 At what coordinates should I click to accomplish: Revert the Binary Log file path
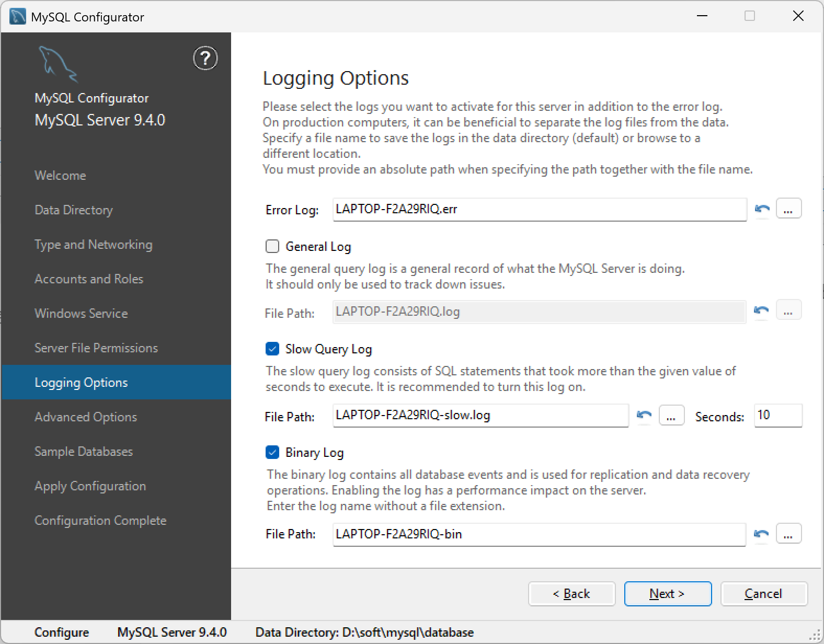click(761, 534)
